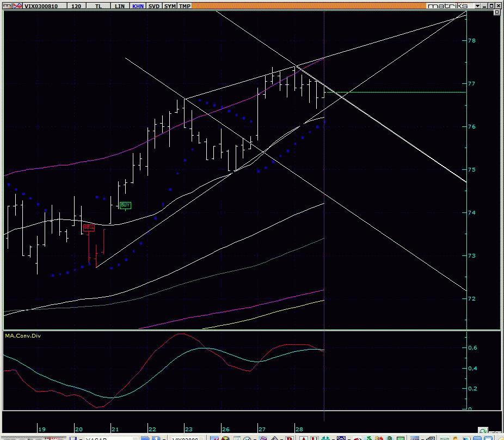Toggle the SYM button
The height and width of the screenshot is (440, 504).
pyautogui.click(x=170, y=6)
